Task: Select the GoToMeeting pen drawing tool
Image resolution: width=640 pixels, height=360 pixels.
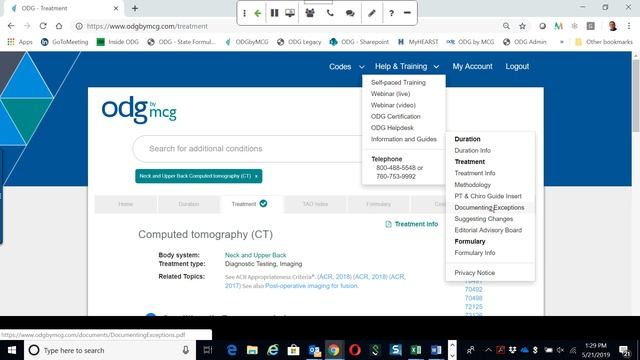Action: (372, 13)
